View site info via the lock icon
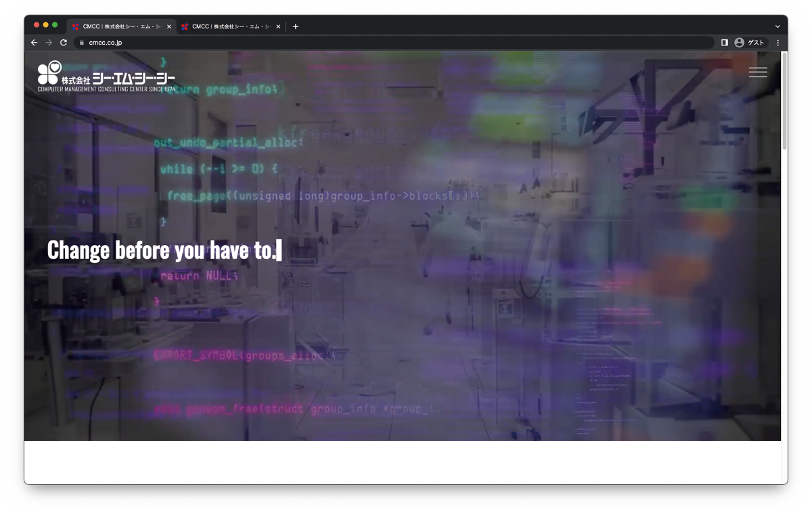Viewport: 812px width, 508px height. pyautogui.click(x=81, y=43)
